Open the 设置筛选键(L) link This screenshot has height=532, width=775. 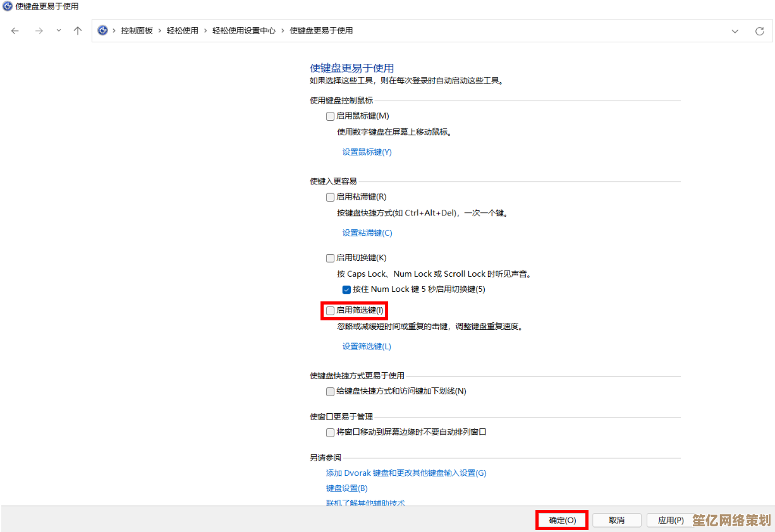coord(367,346)
